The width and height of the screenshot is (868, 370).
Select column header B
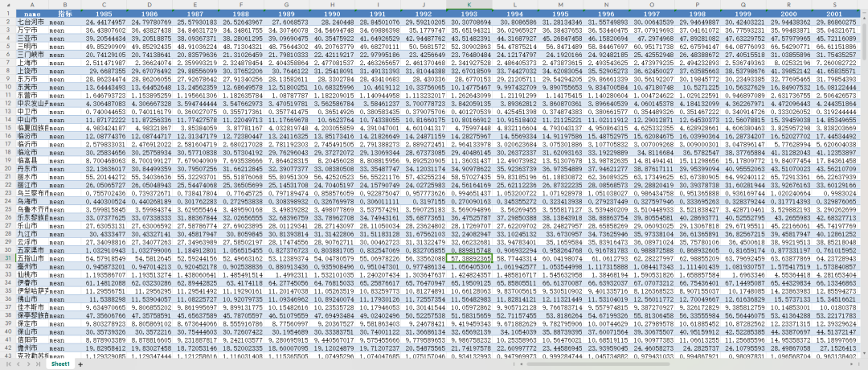coord(64,5)
